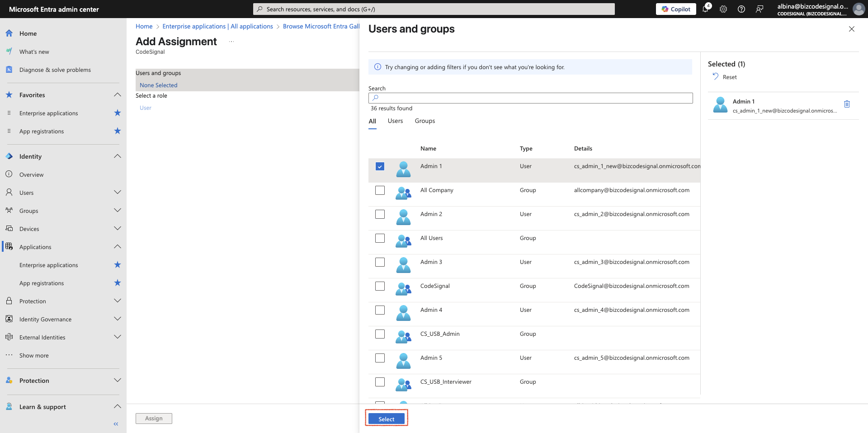
Task: Click the users and groups search field
Action: click(530, 98)
